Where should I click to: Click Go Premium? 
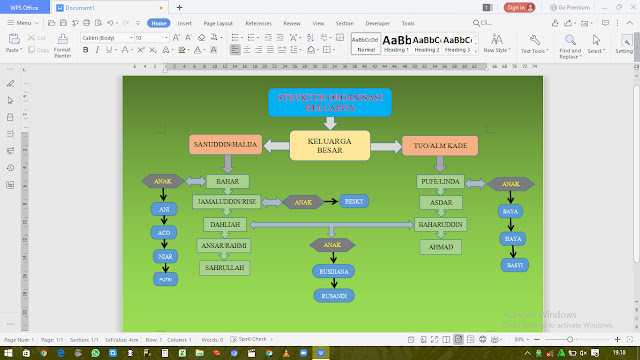click(570, 7)
